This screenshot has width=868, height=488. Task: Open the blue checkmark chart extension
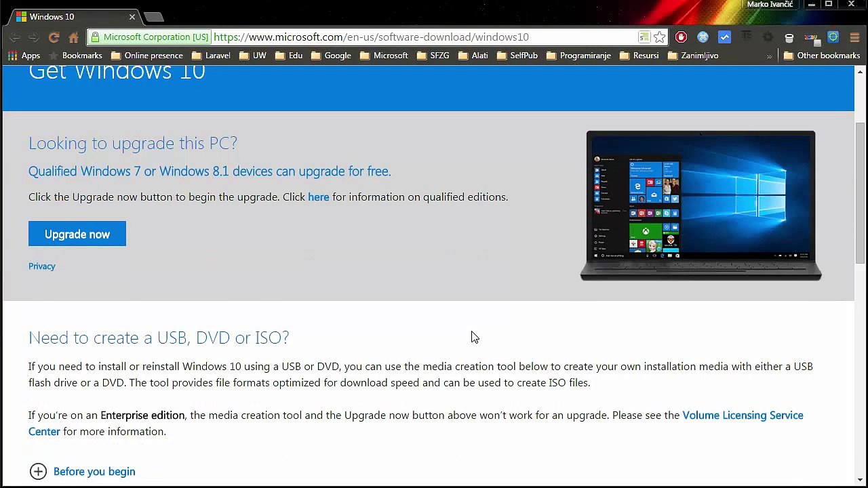724,37
